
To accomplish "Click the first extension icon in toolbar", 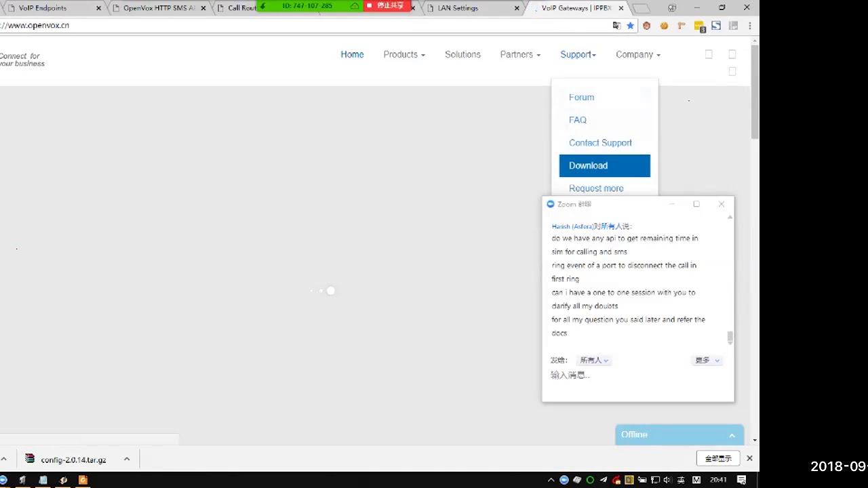I will (x=646, y=26).
